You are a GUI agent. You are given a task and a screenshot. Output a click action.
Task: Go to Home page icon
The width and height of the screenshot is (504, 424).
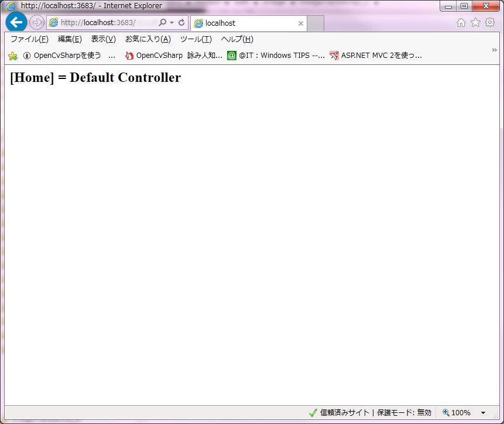(461, 22)
